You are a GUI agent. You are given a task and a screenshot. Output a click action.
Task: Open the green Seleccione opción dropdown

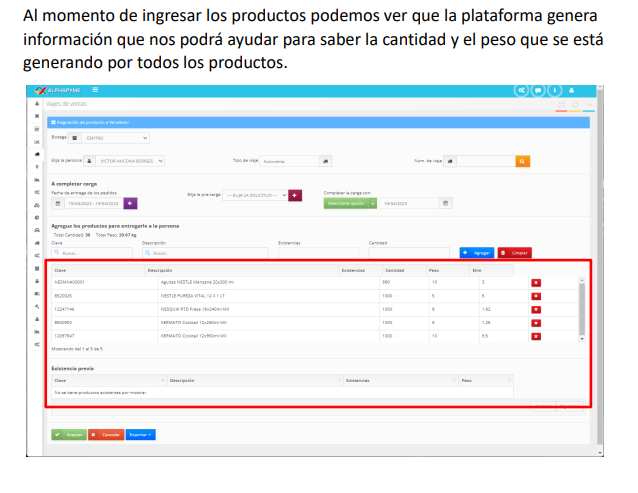pos(351,203)
